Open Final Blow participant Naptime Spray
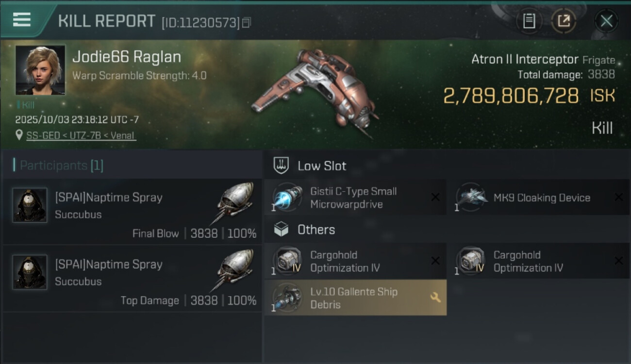The height and width of the screenshot is (364, 631). click(x=109, y=198)
